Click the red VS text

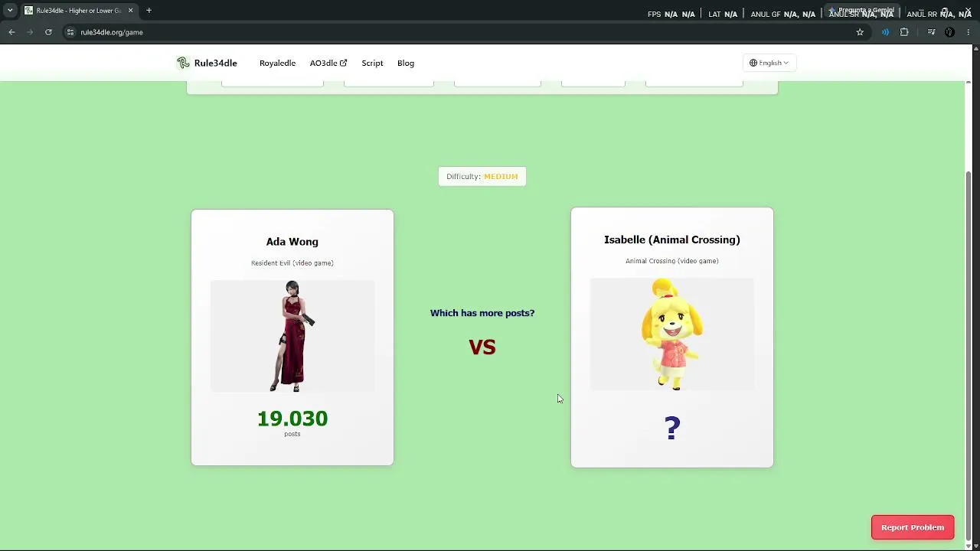(x=482, y=347)
